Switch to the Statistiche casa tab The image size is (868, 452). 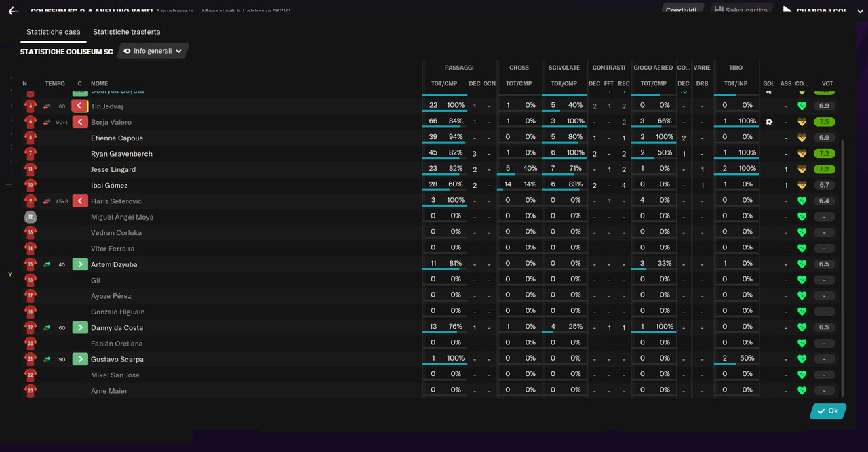pos(54,32)
